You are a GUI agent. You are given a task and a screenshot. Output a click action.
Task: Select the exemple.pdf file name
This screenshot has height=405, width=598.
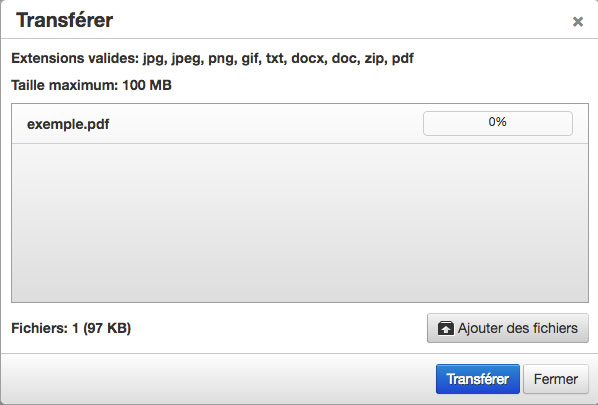click(x=68, y=124)
